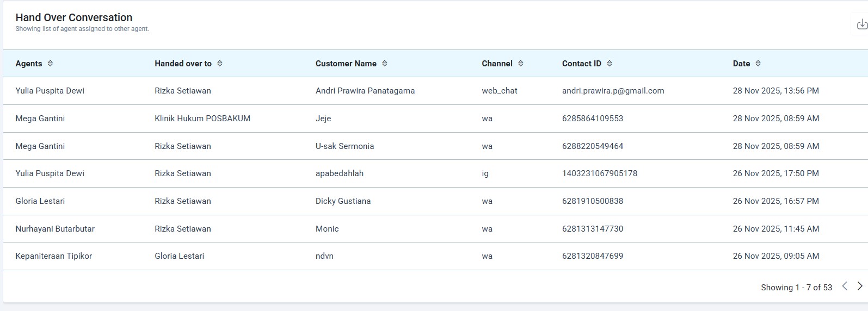Screen dimensions: 868x311
Task: Click contact ID 6288220549464
Action: [x=593, y=146]
